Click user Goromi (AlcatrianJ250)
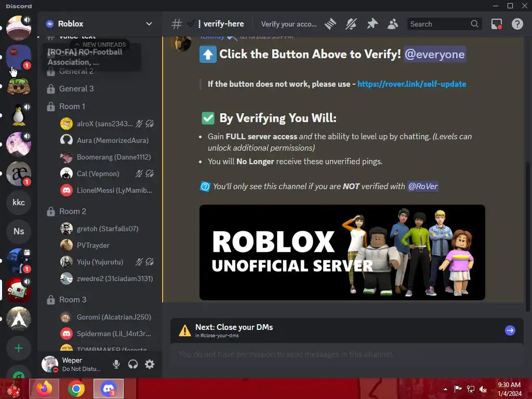 tap(107, 317)
